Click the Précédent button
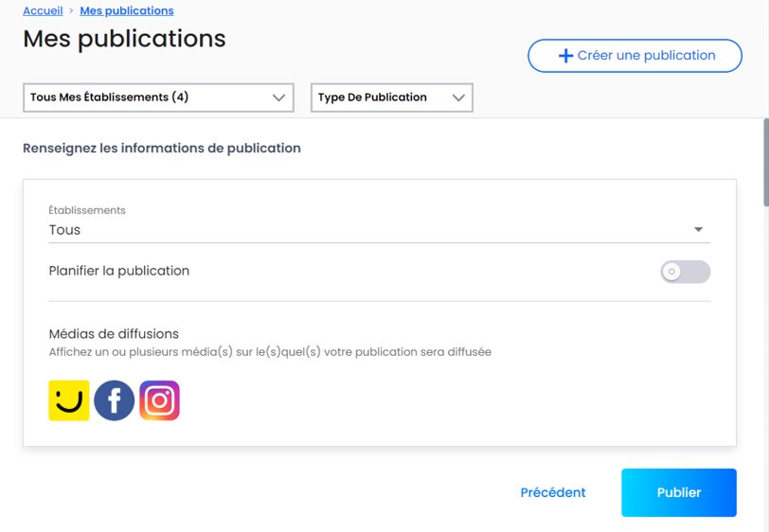769x532 pixels. click(553, 492)
